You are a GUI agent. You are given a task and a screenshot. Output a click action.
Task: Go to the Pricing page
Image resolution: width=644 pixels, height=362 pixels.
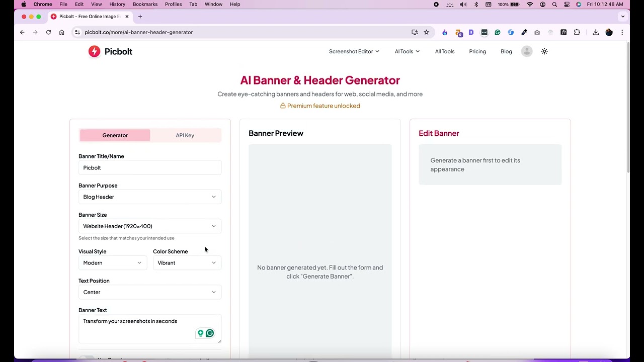[477, 51]
